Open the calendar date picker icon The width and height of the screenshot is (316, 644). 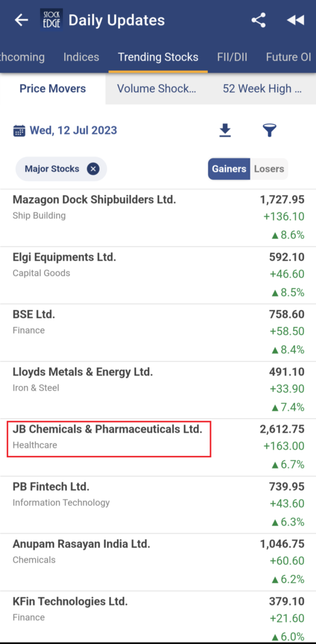point(19,131)
